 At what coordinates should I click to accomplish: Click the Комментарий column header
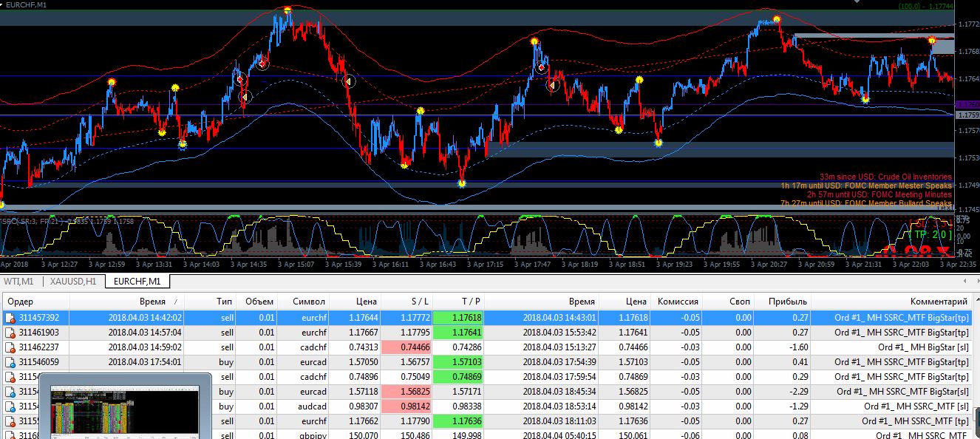(939, 302)
